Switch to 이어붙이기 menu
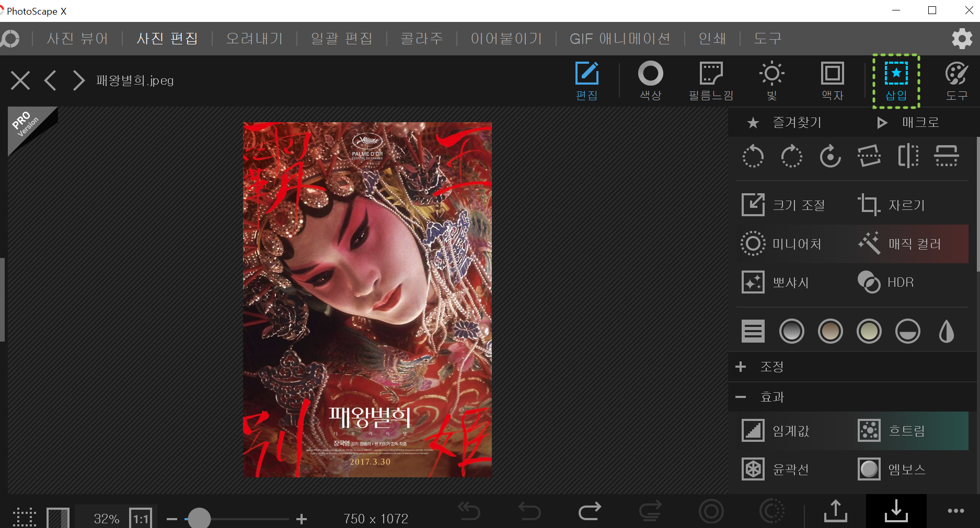 [506, 39]
